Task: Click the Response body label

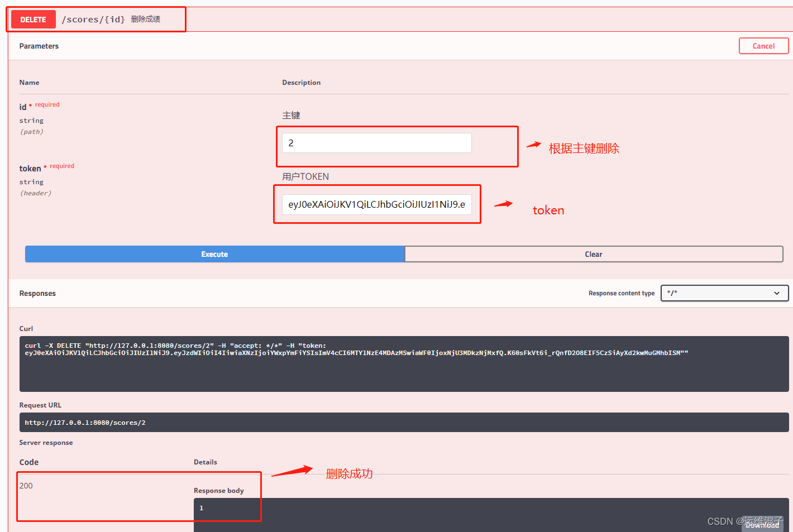Action: click(x=219, y=491)
